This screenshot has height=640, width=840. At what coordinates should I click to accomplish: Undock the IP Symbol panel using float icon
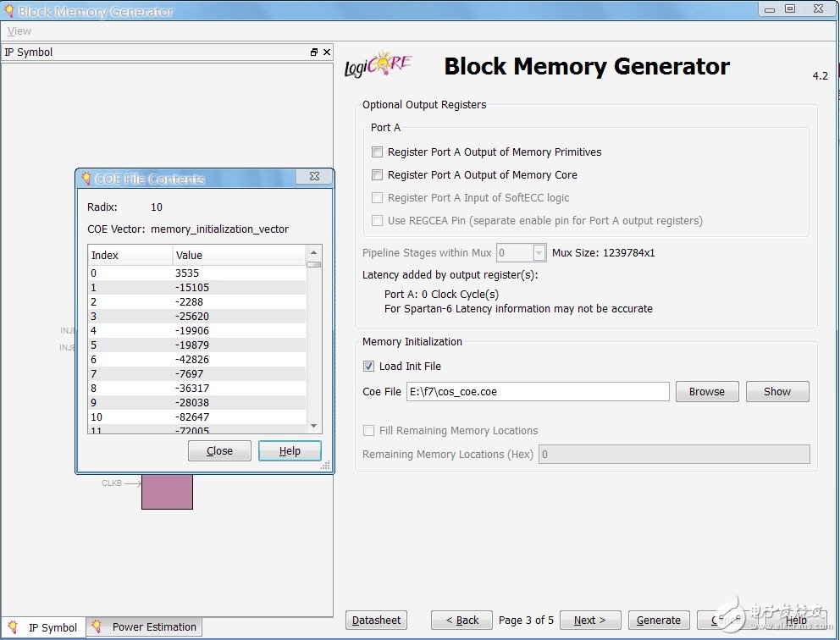coord(314,52)
